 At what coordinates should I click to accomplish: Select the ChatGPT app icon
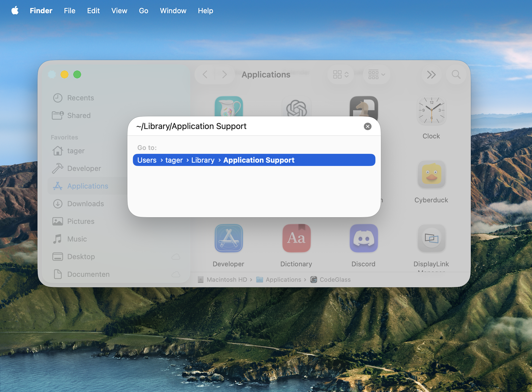coord(296,107)
